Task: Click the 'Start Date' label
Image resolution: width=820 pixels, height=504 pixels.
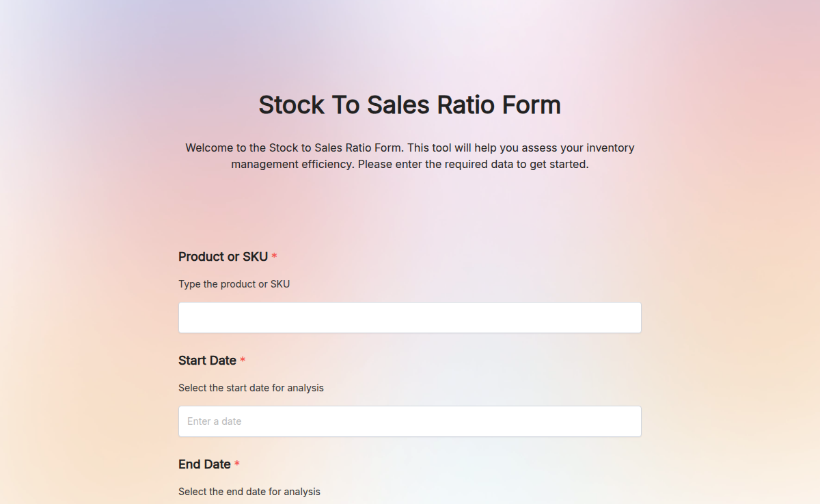Action: [206, 360]
